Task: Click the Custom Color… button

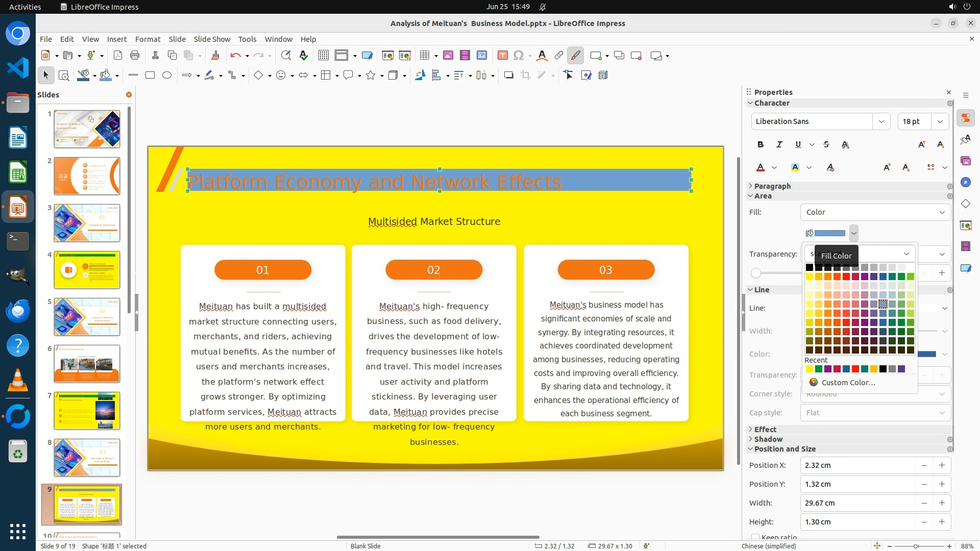Action: pyautogui.click(x=848, y=383)
